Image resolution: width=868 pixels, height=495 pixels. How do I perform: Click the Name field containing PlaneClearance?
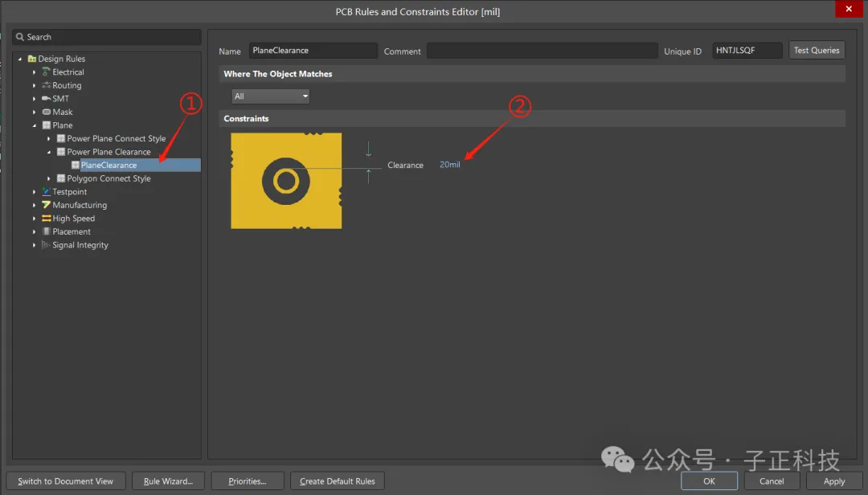coord(313,51)
